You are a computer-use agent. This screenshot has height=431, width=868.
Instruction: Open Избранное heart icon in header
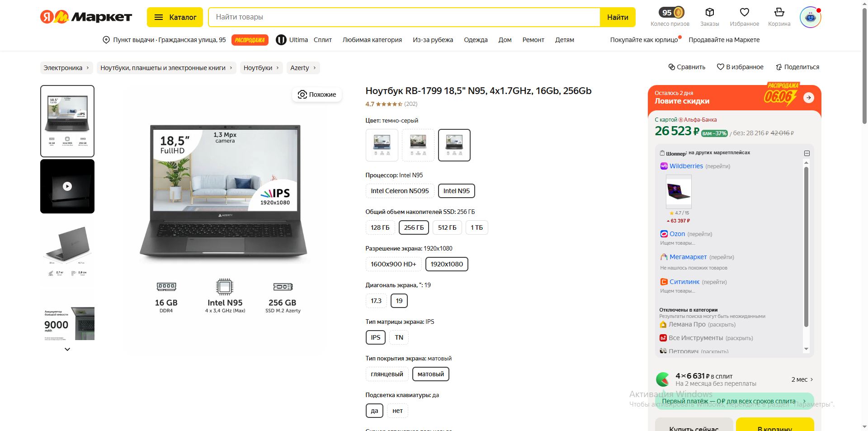pyautogui.click(x=744, y=13)
